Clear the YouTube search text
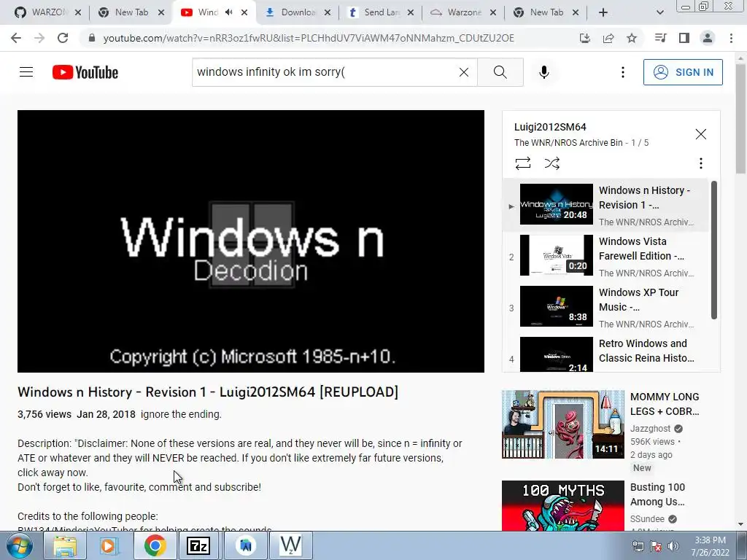 (463, 72)
